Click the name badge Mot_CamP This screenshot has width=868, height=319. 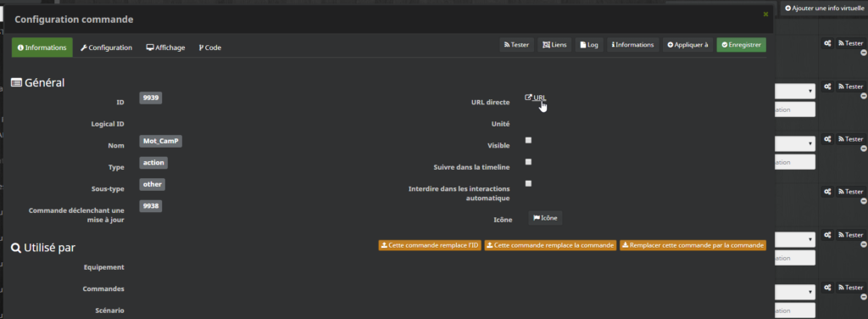[x=161, y=141]
